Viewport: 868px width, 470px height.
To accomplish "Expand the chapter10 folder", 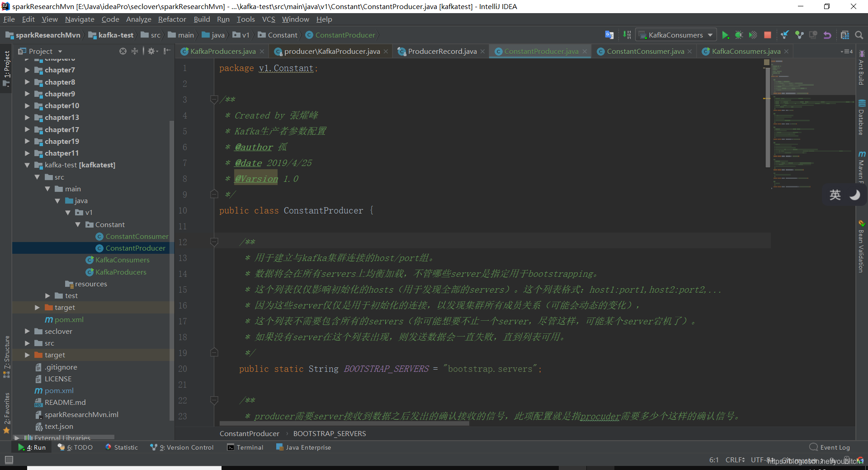I will (x=27, y=105).
